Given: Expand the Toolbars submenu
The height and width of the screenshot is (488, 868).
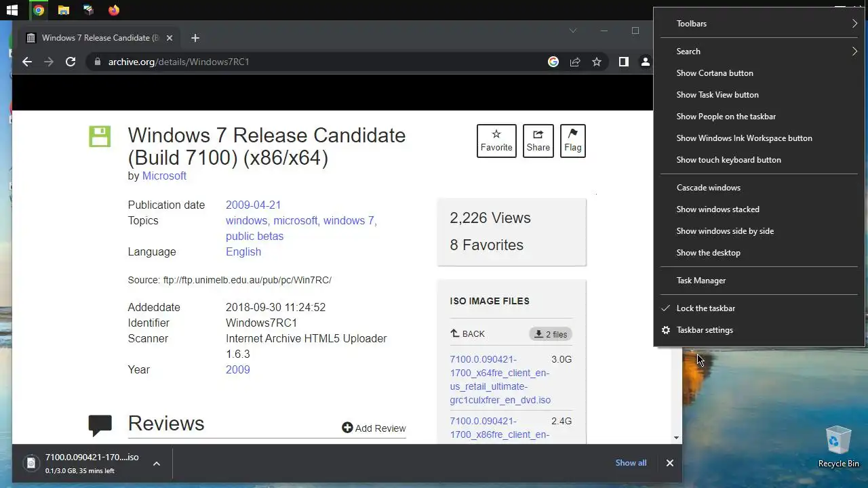Looking at the screenshot, I should click(x=759, y=24).
